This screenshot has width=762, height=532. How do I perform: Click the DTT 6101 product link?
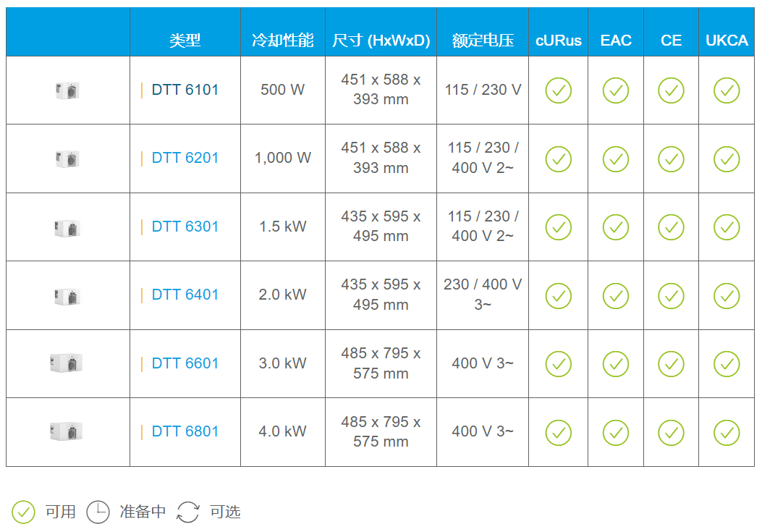coord(185,90)
